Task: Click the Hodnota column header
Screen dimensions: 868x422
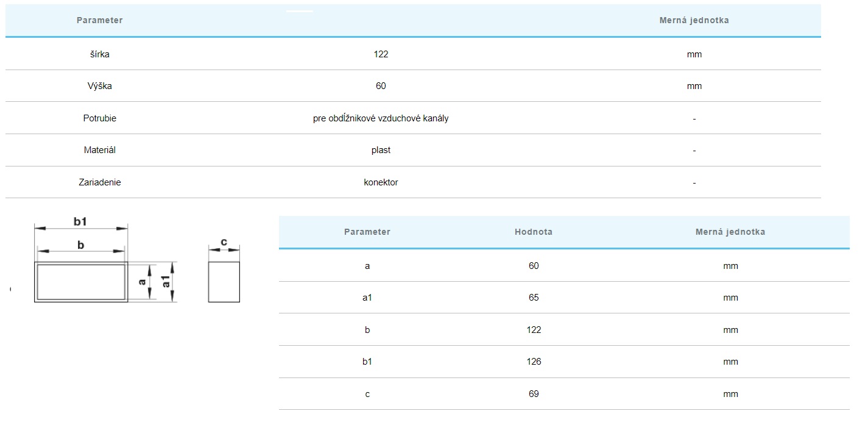Action: coord(533,232)
